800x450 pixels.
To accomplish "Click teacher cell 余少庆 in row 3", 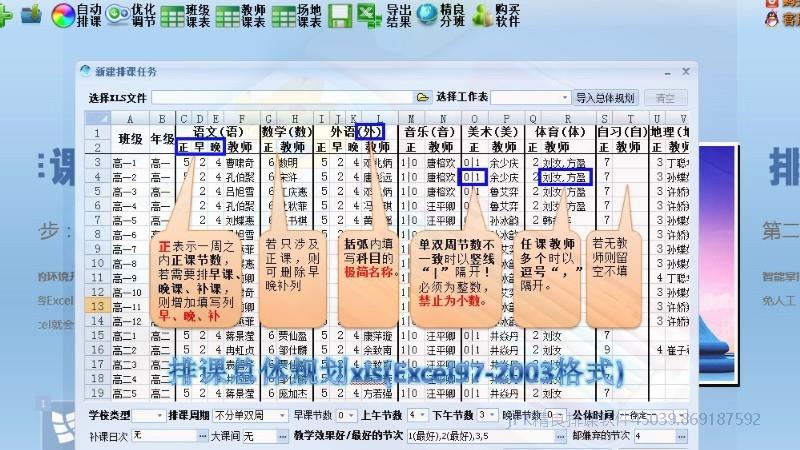I will [x=504, y=163].
